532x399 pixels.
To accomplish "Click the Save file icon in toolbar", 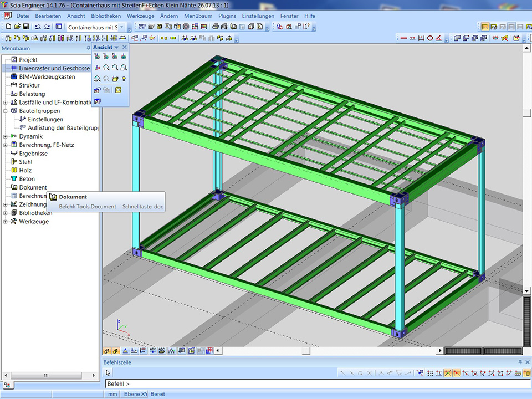I will (25, 27).
